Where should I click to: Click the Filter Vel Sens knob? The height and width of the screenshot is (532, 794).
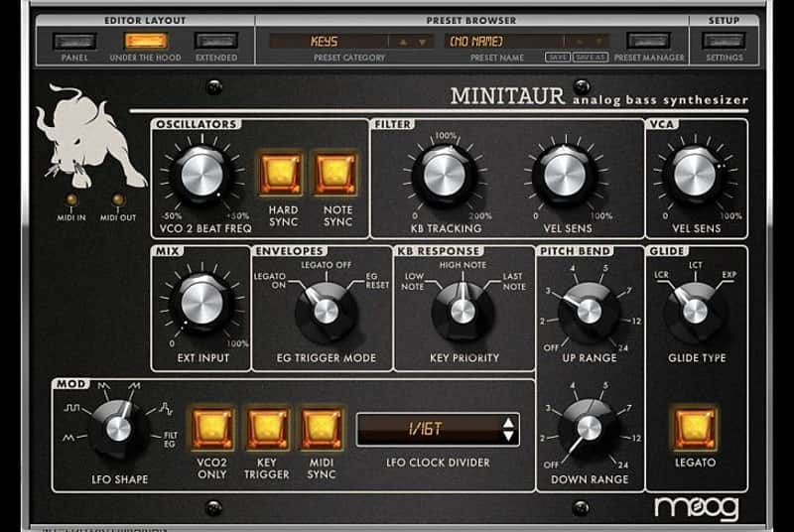click(564, 175)
